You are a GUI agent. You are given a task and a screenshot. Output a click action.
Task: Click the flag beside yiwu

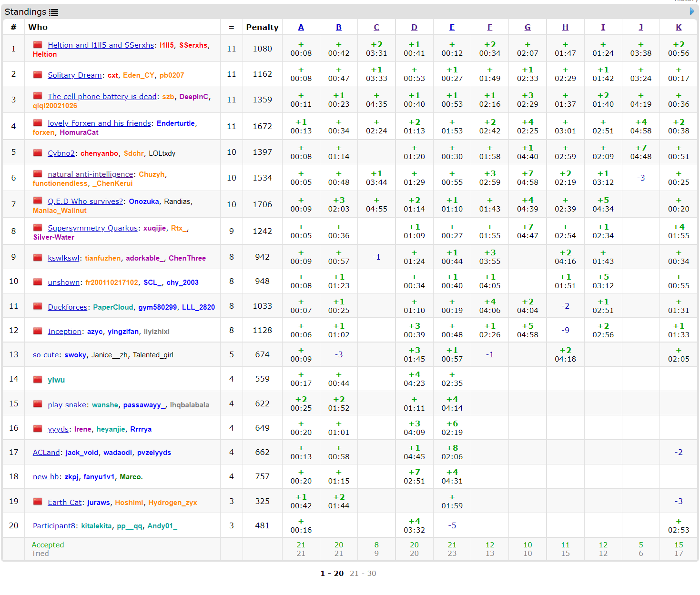[38, 380]
